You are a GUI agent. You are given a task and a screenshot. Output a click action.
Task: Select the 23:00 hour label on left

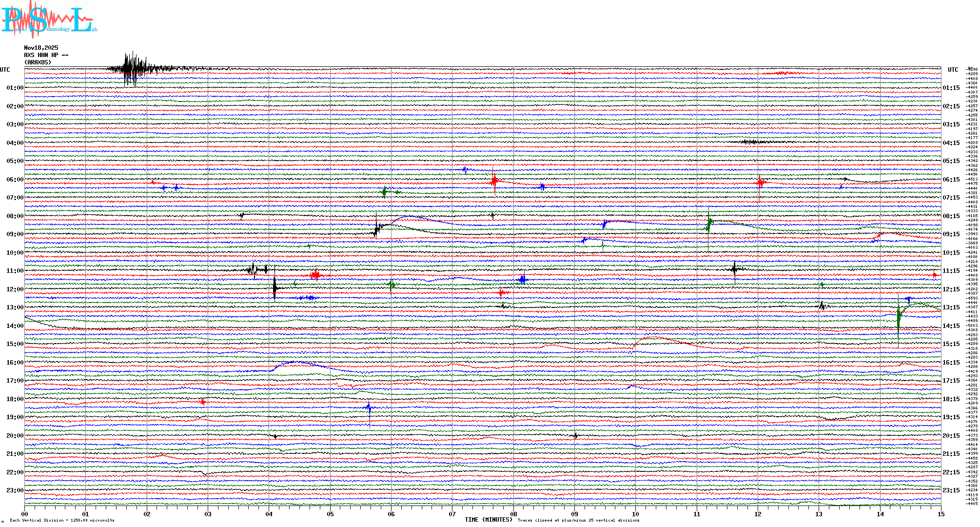point(15,490)
